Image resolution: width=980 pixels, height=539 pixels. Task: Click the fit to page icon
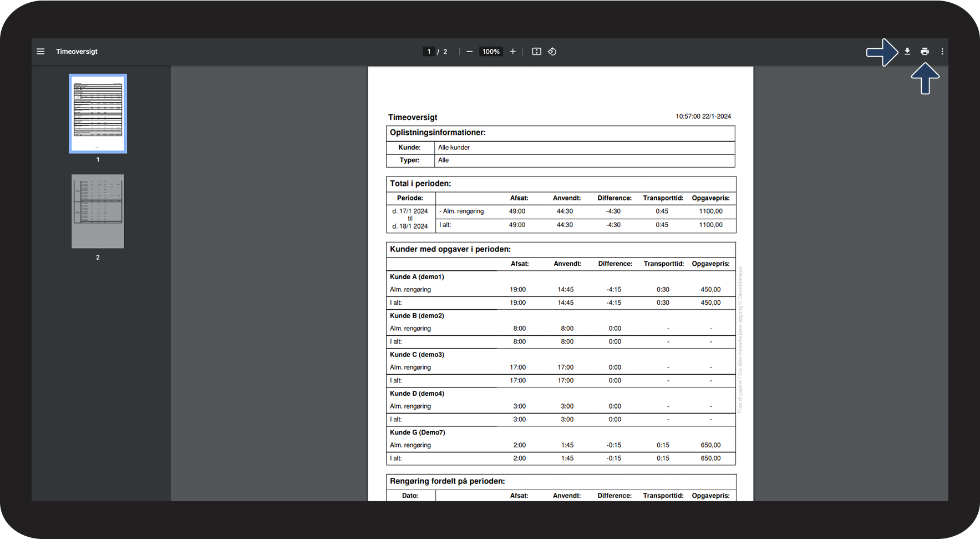536,52
